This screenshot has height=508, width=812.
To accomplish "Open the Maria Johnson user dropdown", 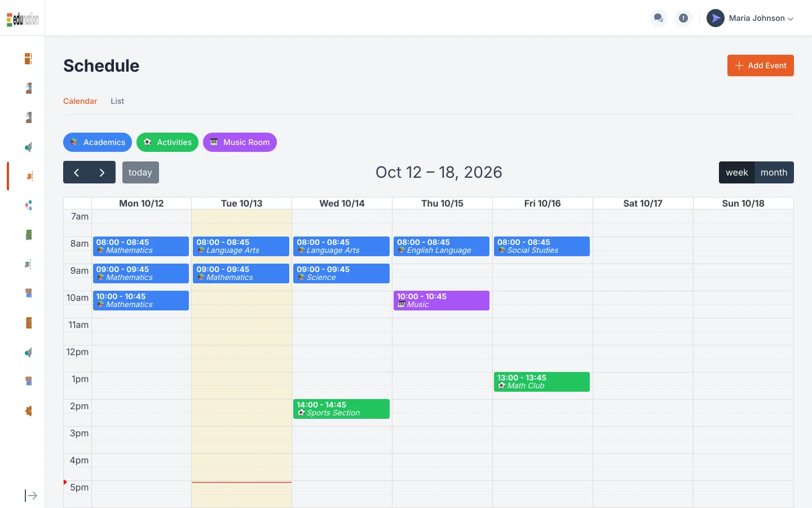I will point(751,18).
